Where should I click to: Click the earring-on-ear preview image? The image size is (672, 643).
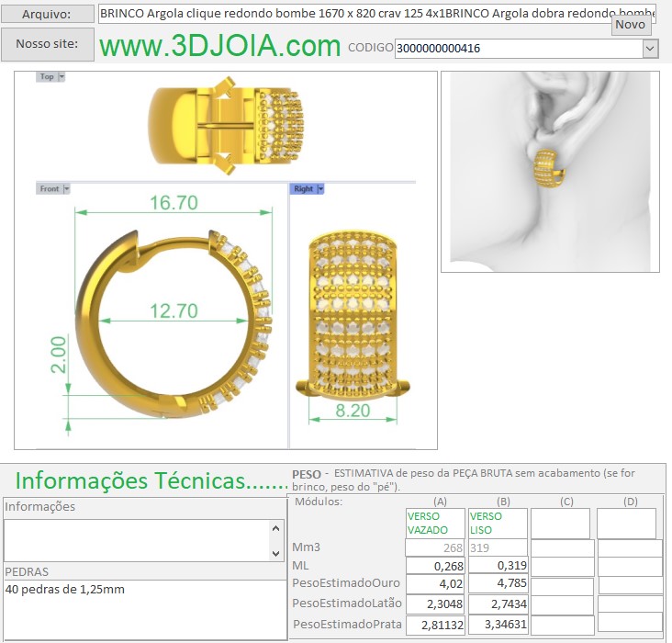click(x=550, y=172)
